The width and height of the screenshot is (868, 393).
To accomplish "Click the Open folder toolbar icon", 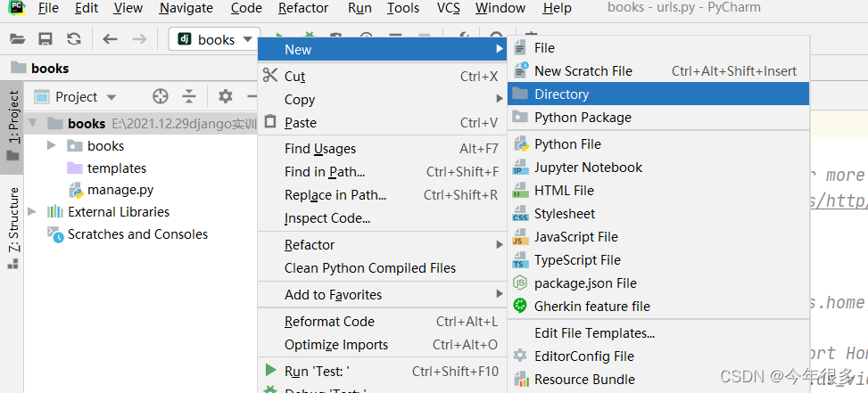I will click(18, 39).
